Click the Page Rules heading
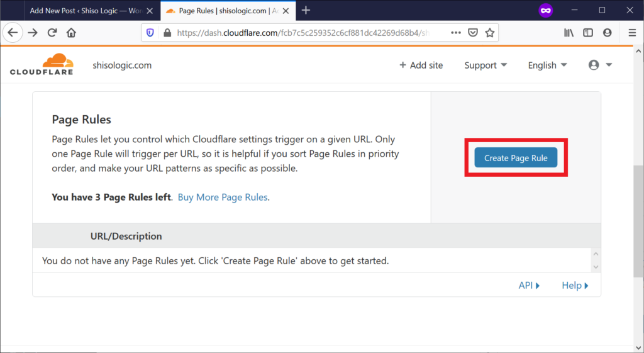 click(81, 120)
